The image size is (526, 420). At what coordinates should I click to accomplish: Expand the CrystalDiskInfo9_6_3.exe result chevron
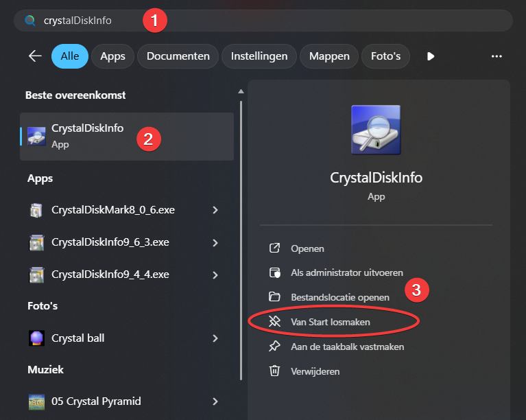215,242
